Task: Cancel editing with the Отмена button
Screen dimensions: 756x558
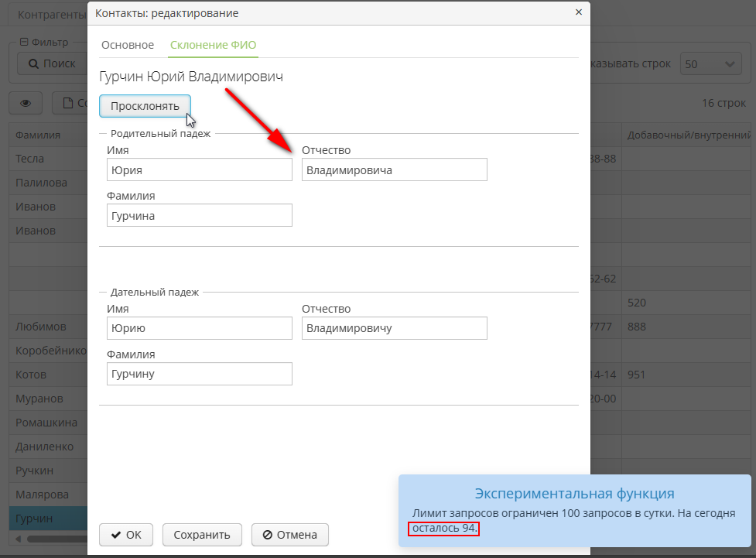Action: (290, 535)
